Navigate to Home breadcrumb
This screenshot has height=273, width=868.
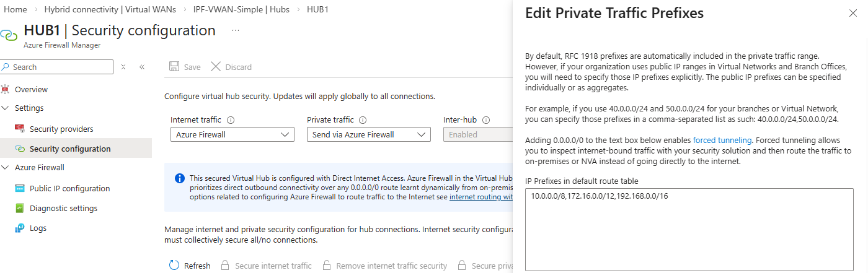coord(15,10)
